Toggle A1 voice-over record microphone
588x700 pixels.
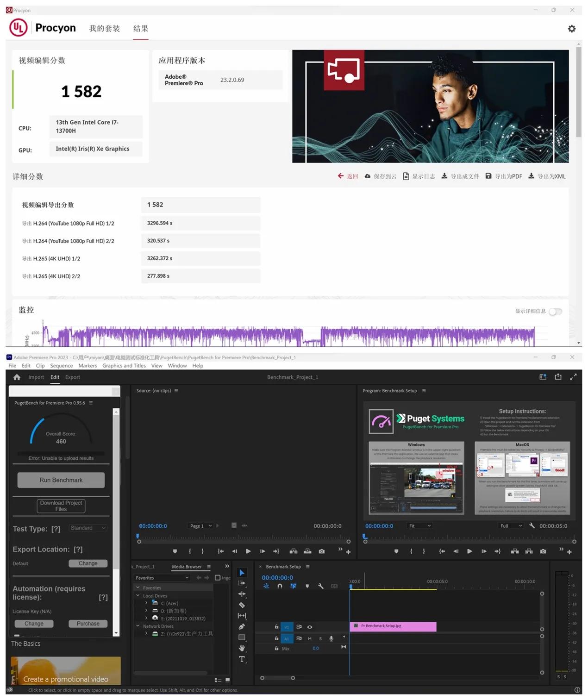pos(331,638)
